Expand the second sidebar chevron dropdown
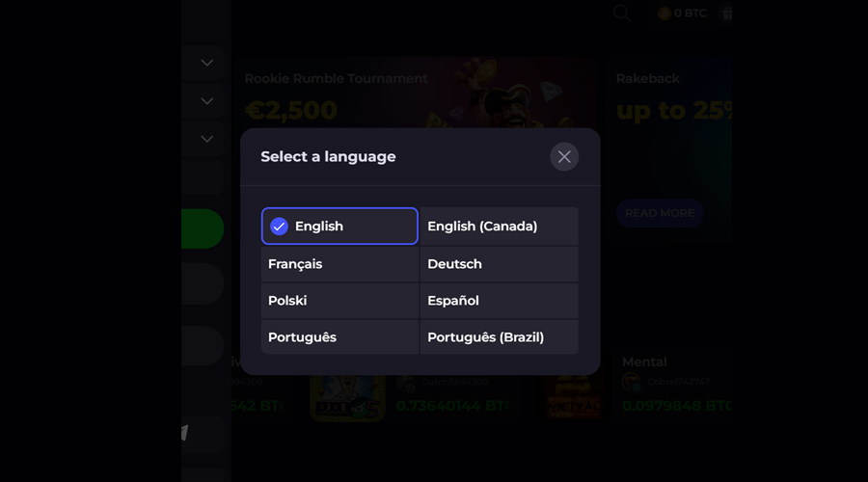 (206, 101)
